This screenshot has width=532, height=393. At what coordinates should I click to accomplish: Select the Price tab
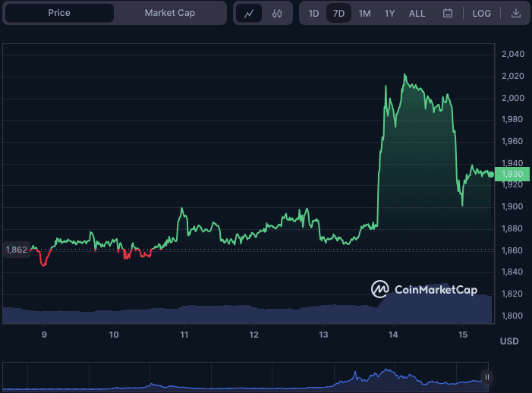click(59, 13)
